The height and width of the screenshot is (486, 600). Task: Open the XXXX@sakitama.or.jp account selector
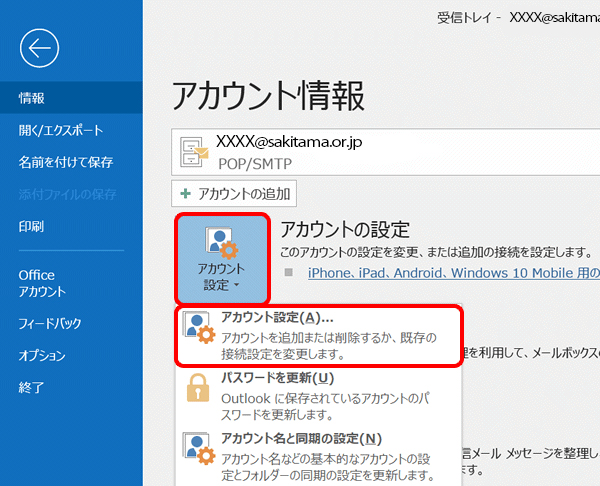pyautogui.click(x=386, y=152)
